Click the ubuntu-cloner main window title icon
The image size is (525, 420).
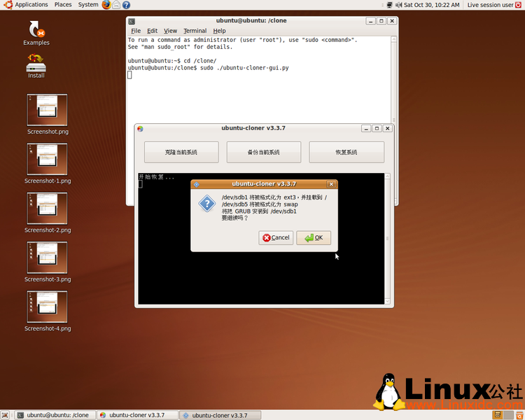(x=140, y=129)
